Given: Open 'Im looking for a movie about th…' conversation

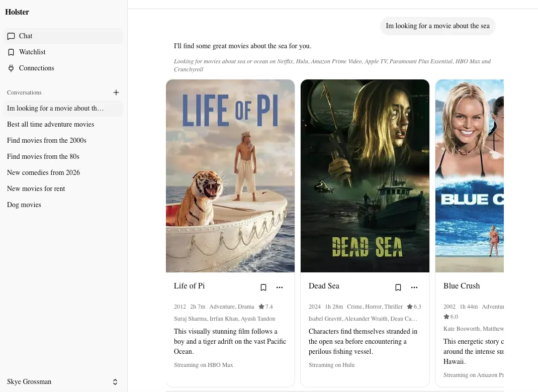Looking at the screenshot, I should pyautogui.click(x=63, y=109).
